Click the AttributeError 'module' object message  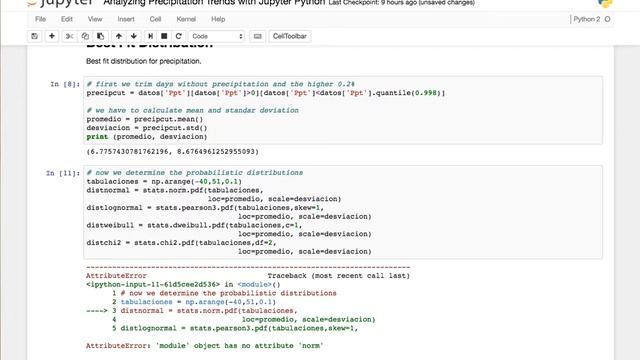204,346
